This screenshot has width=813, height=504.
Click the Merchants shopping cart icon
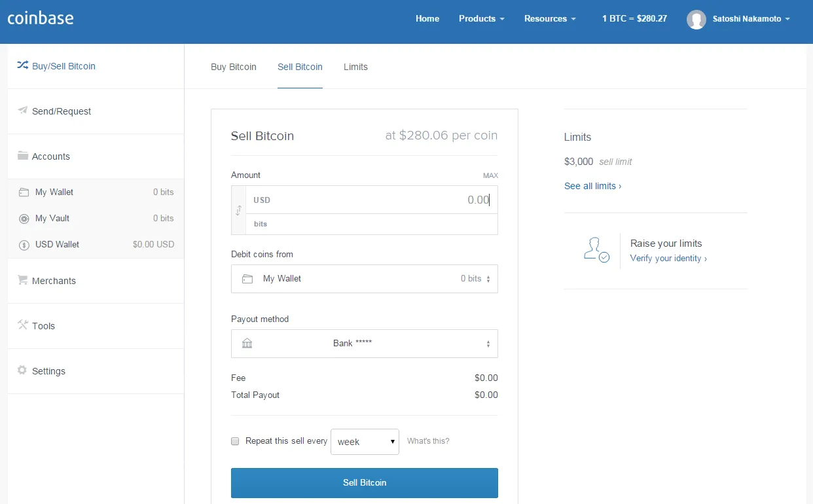click(x=22, y=280)
